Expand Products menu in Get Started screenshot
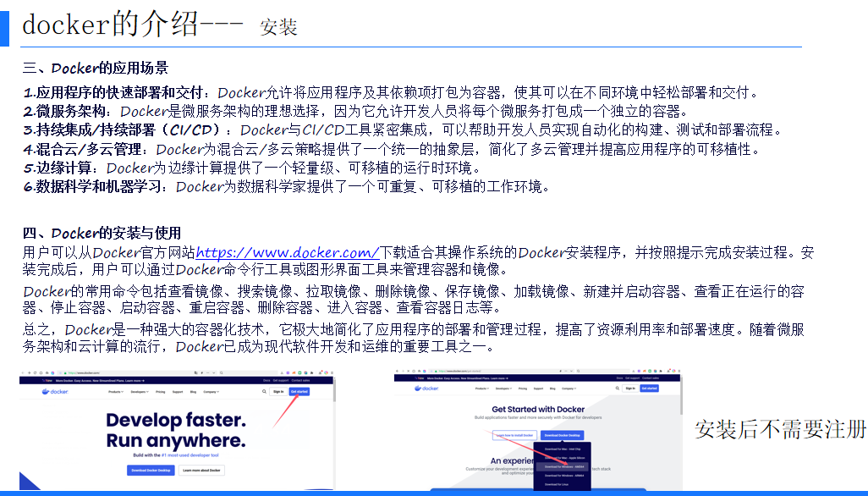This screenshot has height=496, width=868. 482,389
